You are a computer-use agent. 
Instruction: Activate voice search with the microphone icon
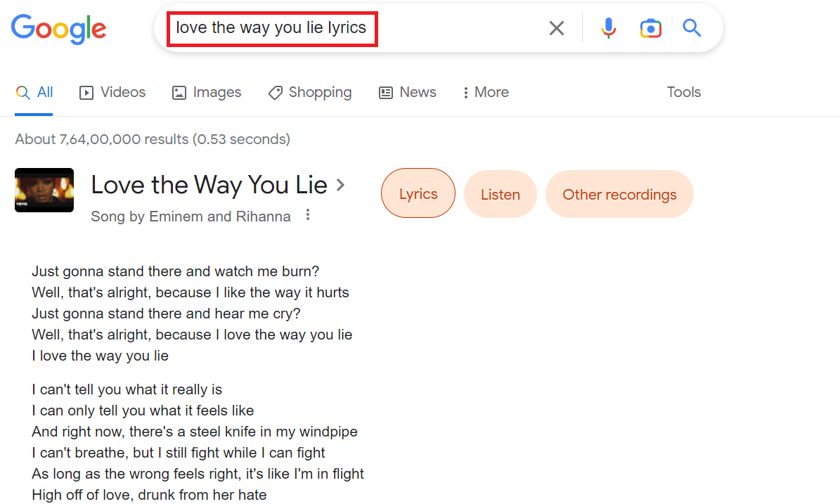pos(607,28)
